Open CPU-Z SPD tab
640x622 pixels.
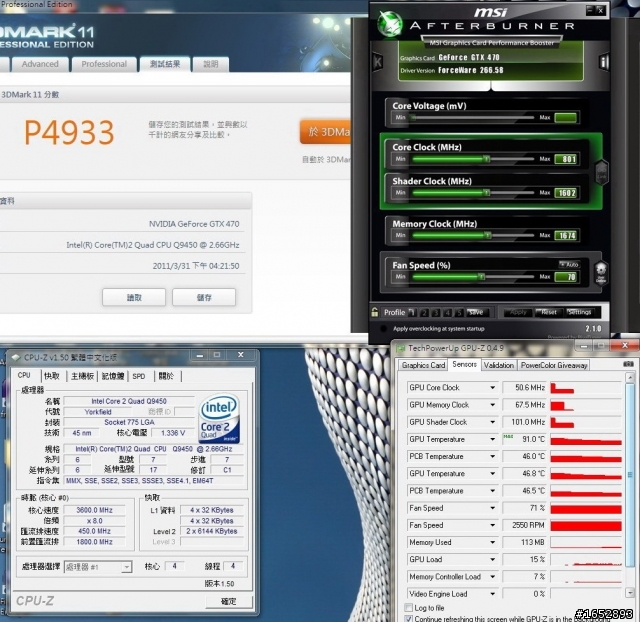[x=139, y=376]
